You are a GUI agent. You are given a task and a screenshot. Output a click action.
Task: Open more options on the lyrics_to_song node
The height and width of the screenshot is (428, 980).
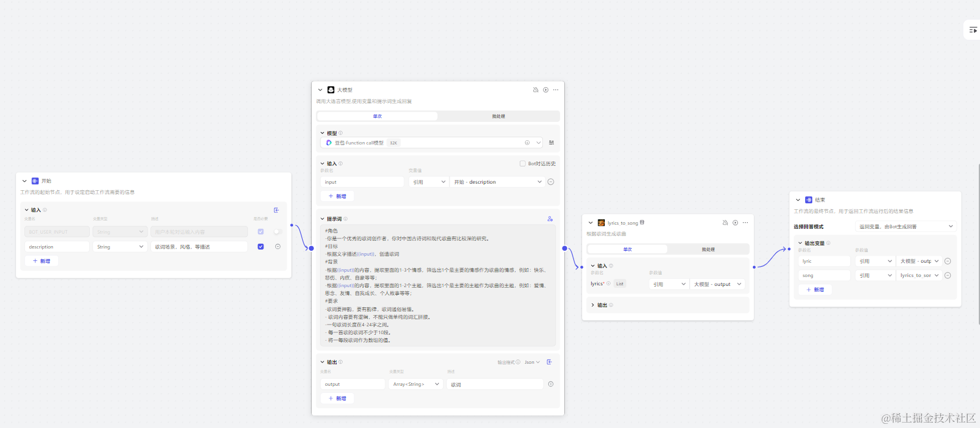click(745, 223)
